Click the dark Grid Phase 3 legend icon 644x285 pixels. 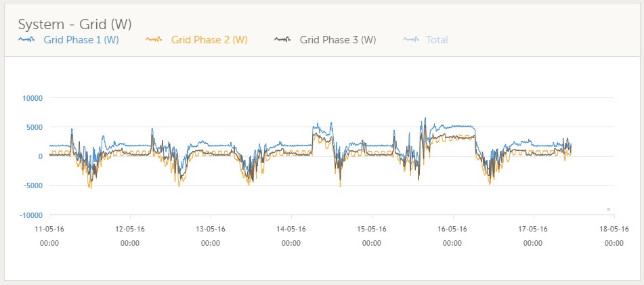click(x=282, y=40)
